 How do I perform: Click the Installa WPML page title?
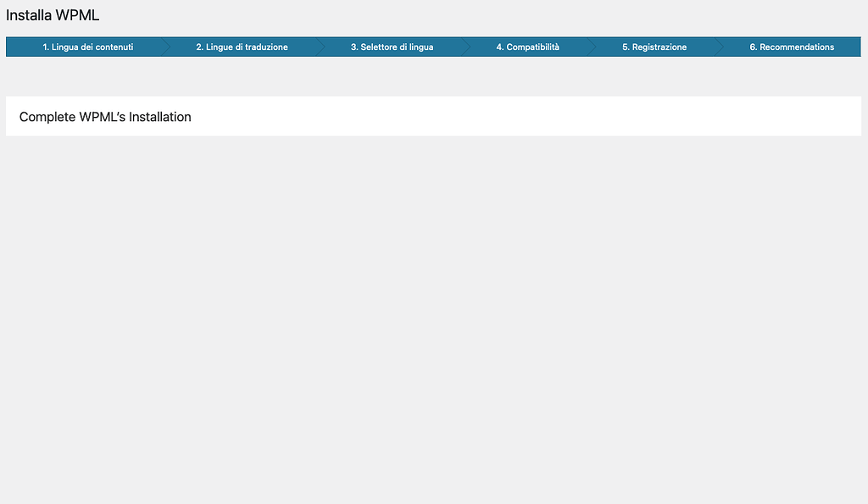tap(53, 15)
